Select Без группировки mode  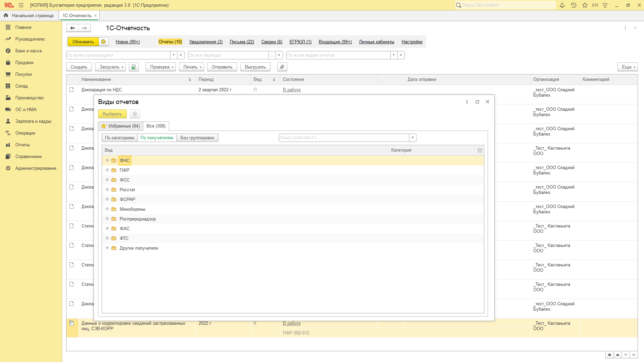pos(197,138)
